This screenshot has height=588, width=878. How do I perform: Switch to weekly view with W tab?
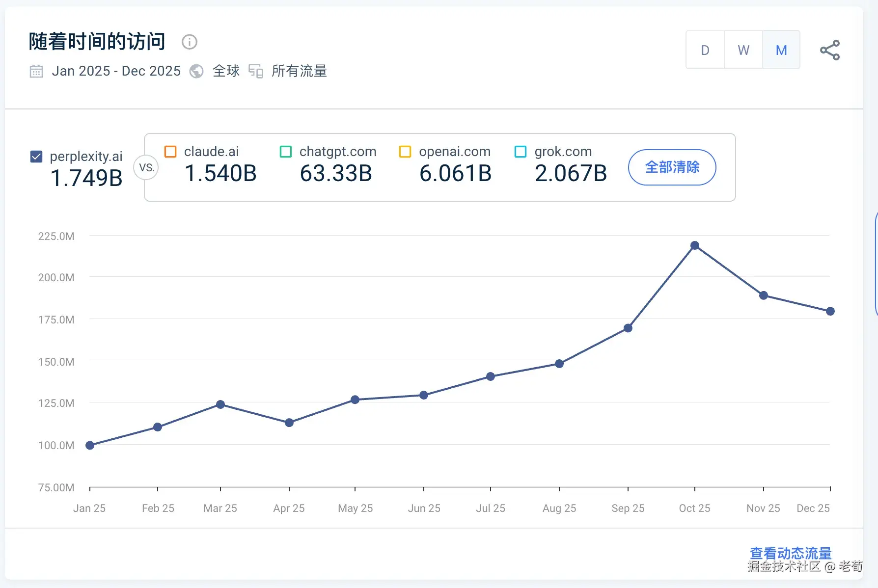point(743,50)
